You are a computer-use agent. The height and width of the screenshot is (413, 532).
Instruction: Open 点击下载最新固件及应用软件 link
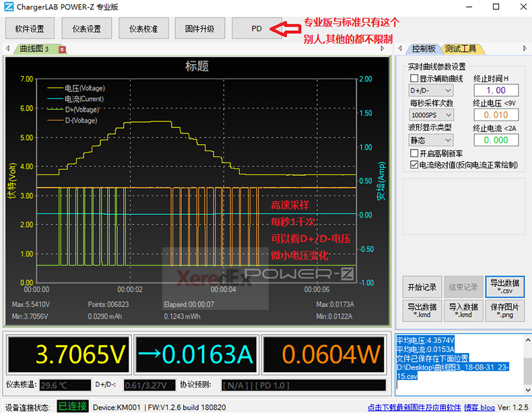[x=414, y=407]
